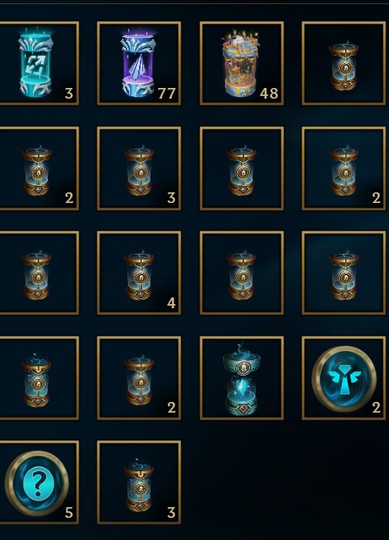
Task: Select uncounted gold capsule left of the count-4 capsule
Action: [37, 273]
